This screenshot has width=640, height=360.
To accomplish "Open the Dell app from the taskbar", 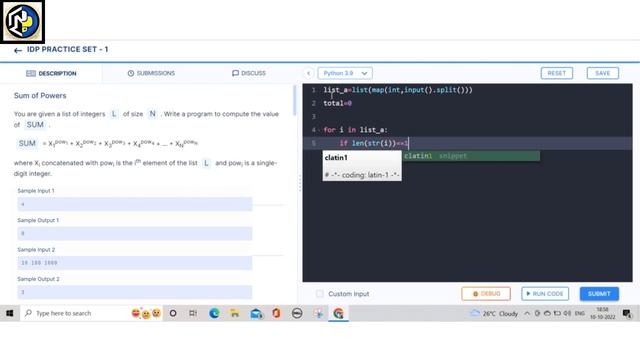I will click(x=297, y=313).
